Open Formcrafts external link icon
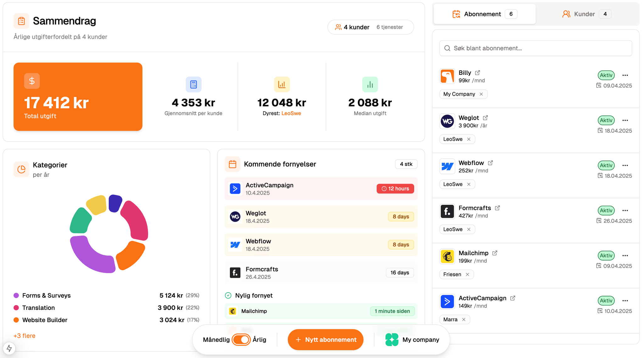Viewport: 644px width, 358px height. click(497, 208)
